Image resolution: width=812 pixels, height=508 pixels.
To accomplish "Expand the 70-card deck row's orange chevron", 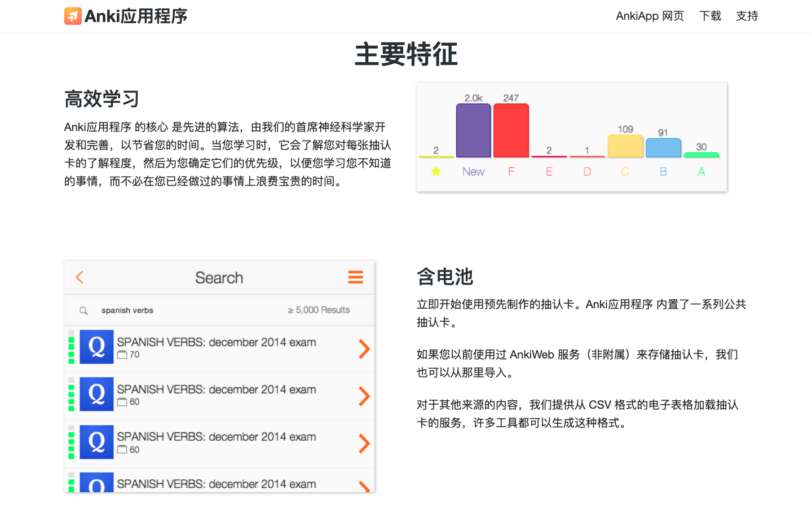I will pyautogui.click(x=364, y=349).
